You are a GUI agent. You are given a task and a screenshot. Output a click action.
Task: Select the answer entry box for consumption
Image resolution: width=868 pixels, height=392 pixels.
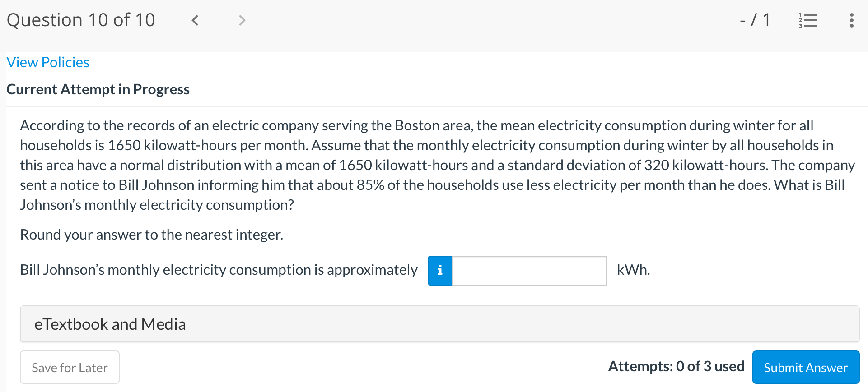coord(528,270)
